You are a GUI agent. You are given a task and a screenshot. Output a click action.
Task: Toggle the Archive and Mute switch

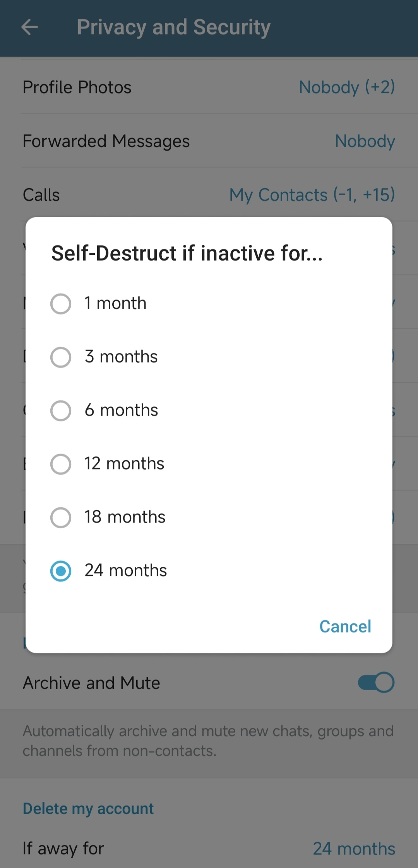[x=376, y=682]
